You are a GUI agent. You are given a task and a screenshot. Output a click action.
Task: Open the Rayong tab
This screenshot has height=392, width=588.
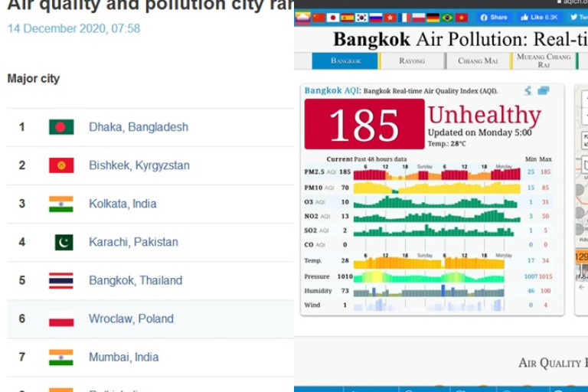412,60
